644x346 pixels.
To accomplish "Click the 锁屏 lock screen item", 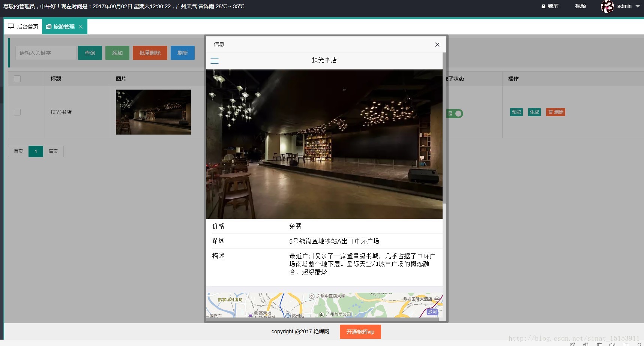I will [x=550, y=6].
